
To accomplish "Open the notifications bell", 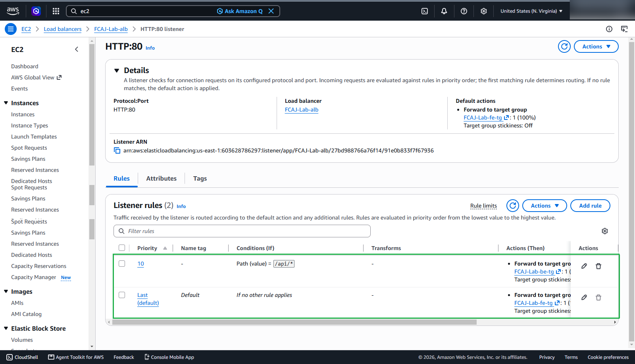I will [444, 11].
